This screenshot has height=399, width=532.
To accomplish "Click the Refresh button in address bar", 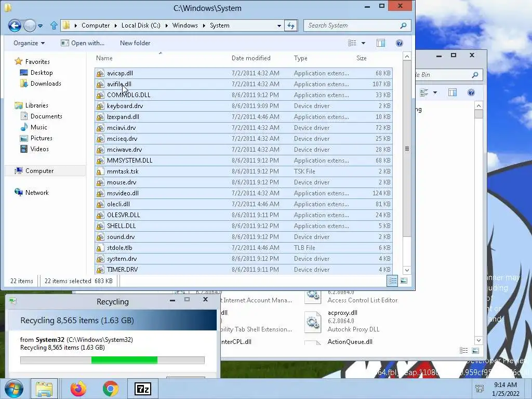I will click(x=291, y=25).
